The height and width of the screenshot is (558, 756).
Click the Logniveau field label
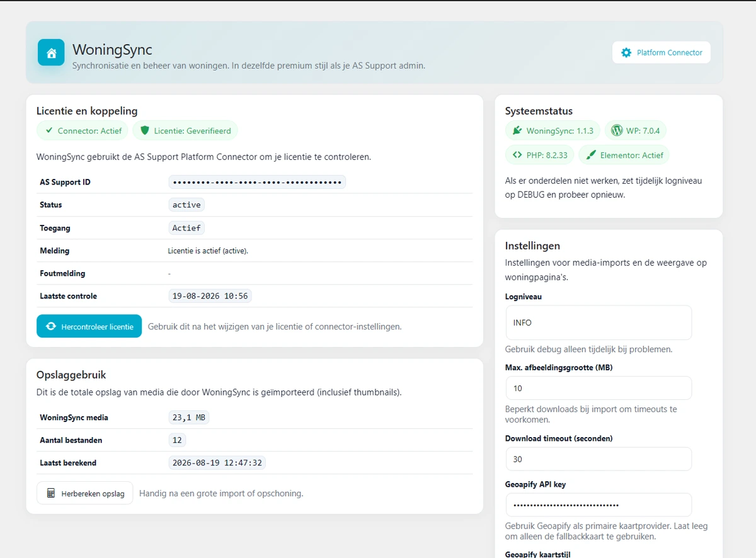click(x=524, y=297)
